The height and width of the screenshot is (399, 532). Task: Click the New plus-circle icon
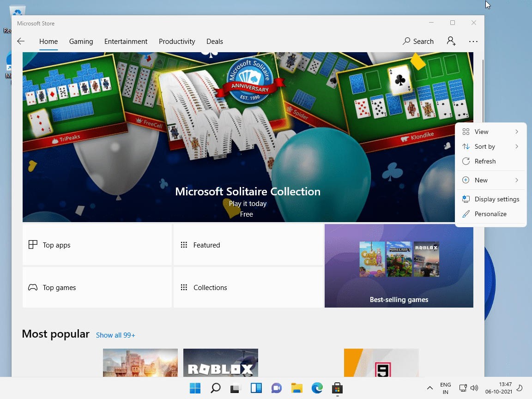(x=466, y=180)
